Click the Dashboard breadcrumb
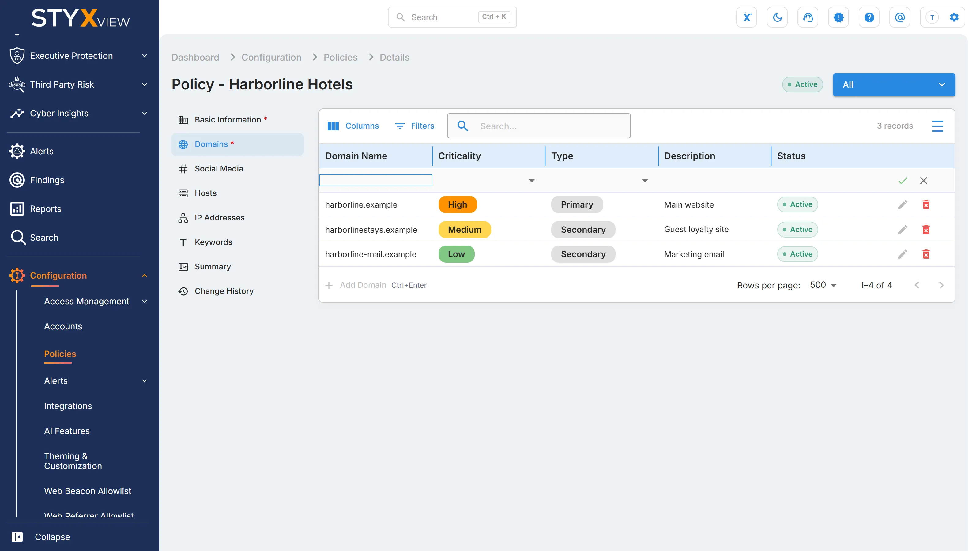 (195, 58)
